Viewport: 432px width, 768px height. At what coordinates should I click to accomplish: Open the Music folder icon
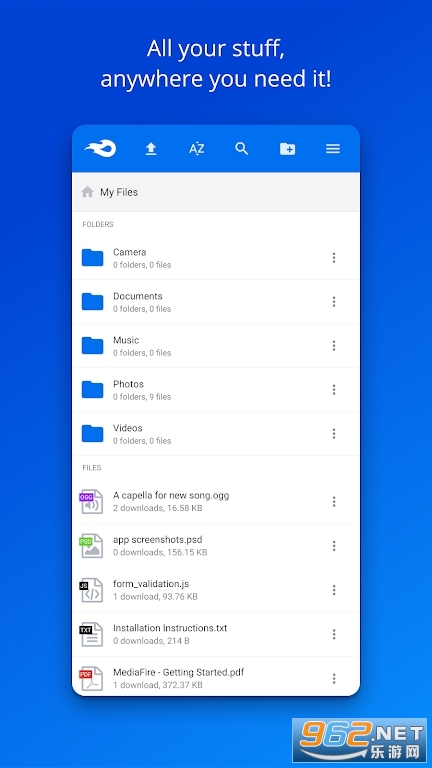(x=93, y=346)
